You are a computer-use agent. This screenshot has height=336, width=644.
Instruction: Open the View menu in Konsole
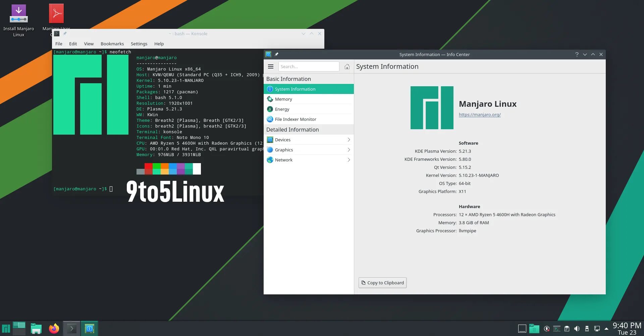tap(89, 44)
